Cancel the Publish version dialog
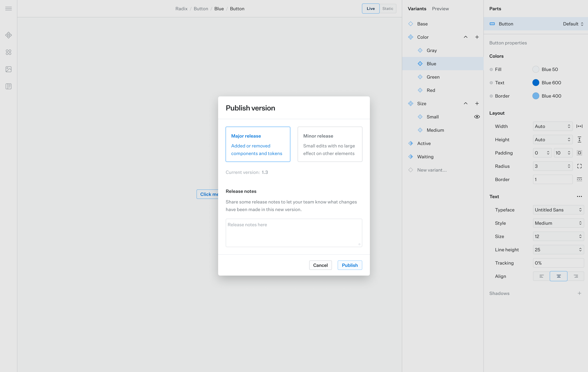 (320, 265)
